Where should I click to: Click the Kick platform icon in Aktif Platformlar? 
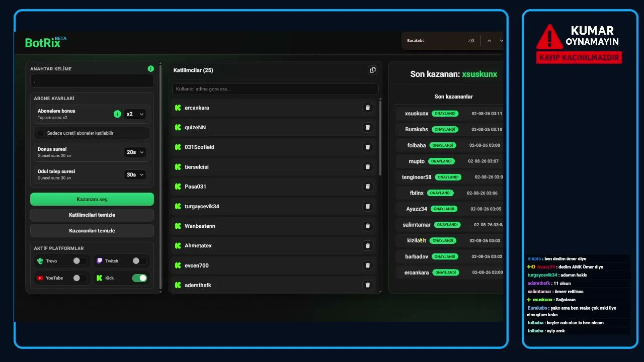tap(99, 278)
